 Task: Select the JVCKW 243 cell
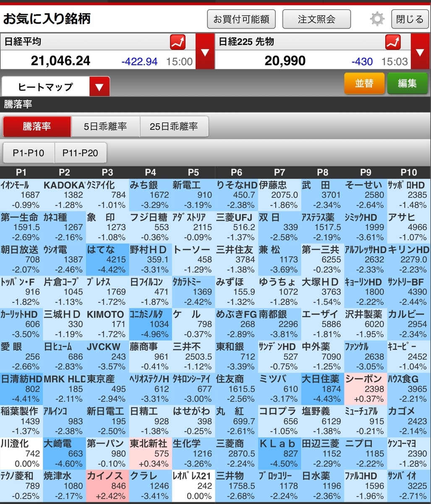point(107,357)
